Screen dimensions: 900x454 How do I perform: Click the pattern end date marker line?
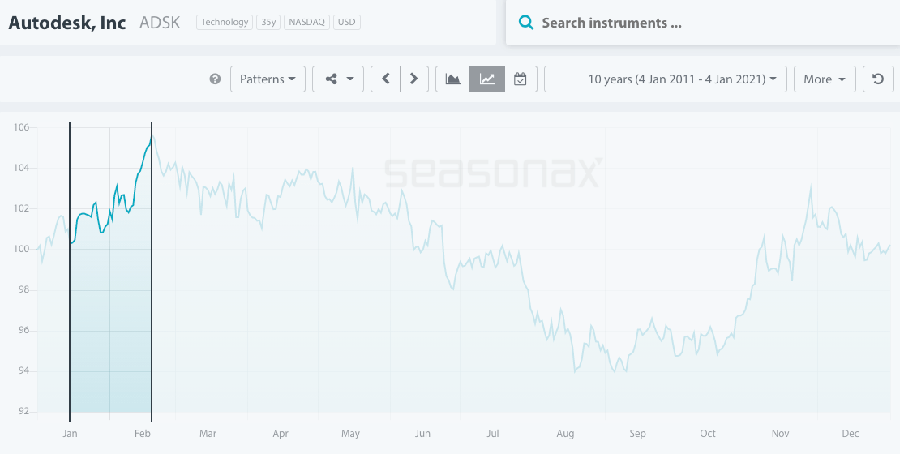point(151,270)
